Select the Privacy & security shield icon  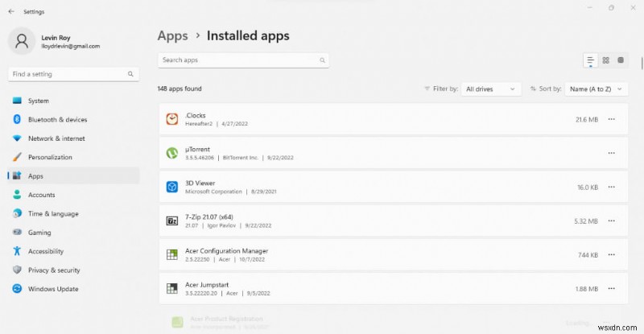17,270
